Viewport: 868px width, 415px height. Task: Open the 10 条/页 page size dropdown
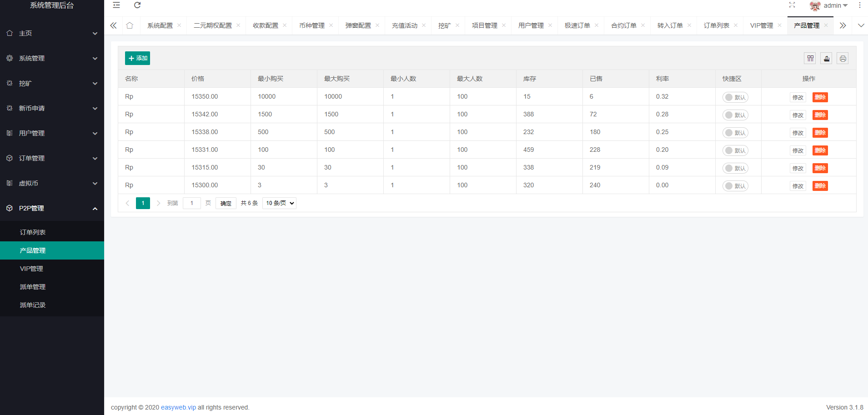tap(279, 203)
